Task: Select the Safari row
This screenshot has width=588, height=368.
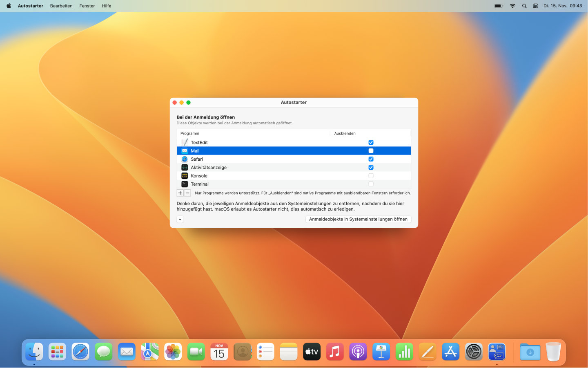Action: [x=294, y=159]
